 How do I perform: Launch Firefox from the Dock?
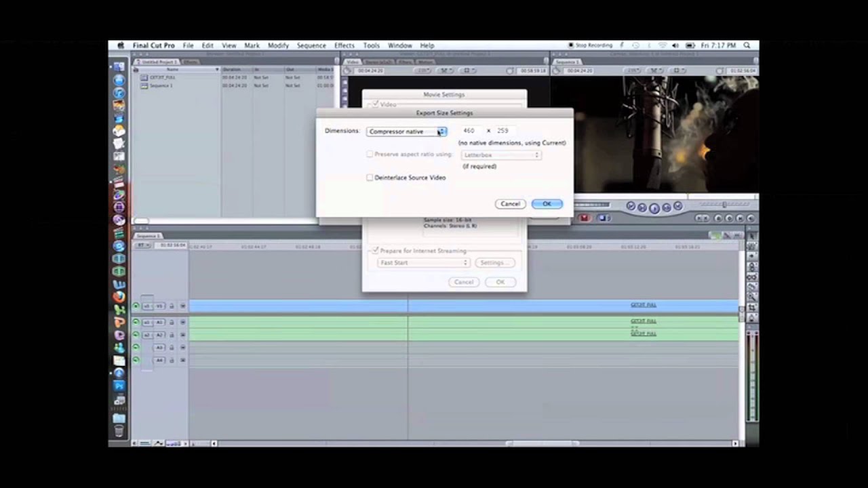pyautogui.click(x=119, y=297)
